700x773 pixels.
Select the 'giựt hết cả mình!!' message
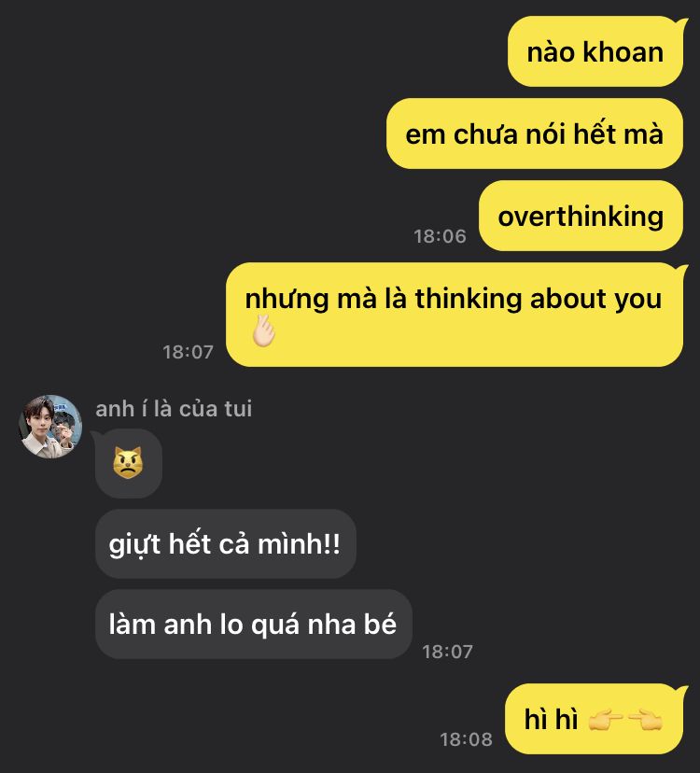[x=225, y=543]
